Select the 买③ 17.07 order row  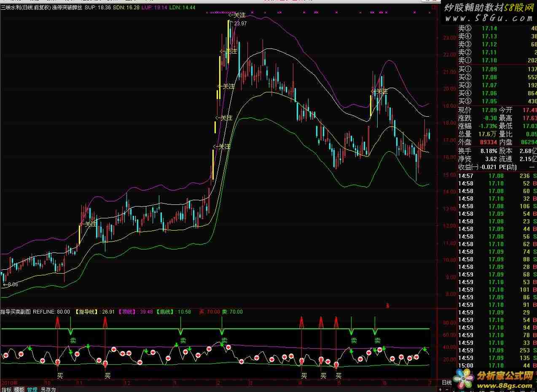[497, 86]
